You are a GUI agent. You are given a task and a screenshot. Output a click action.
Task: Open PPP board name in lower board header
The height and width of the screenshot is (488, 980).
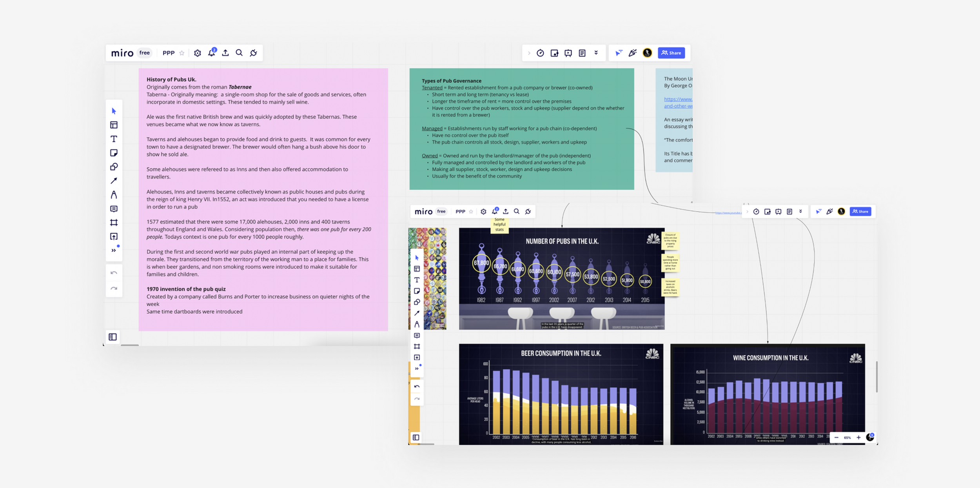point(460,212)
